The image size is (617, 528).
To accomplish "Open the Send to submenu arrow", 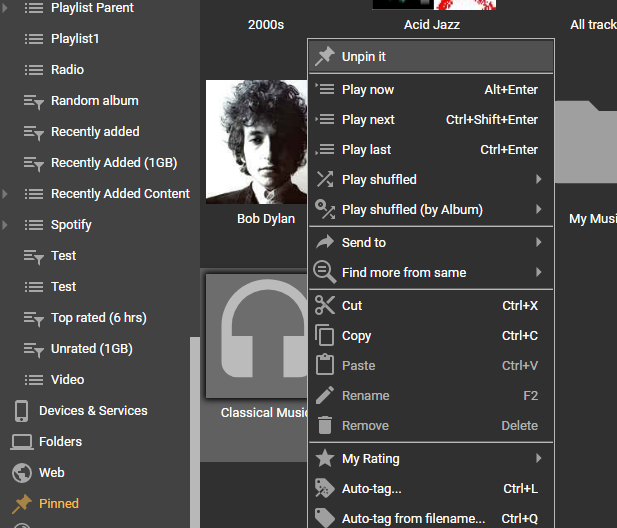I will pos(539,242).
